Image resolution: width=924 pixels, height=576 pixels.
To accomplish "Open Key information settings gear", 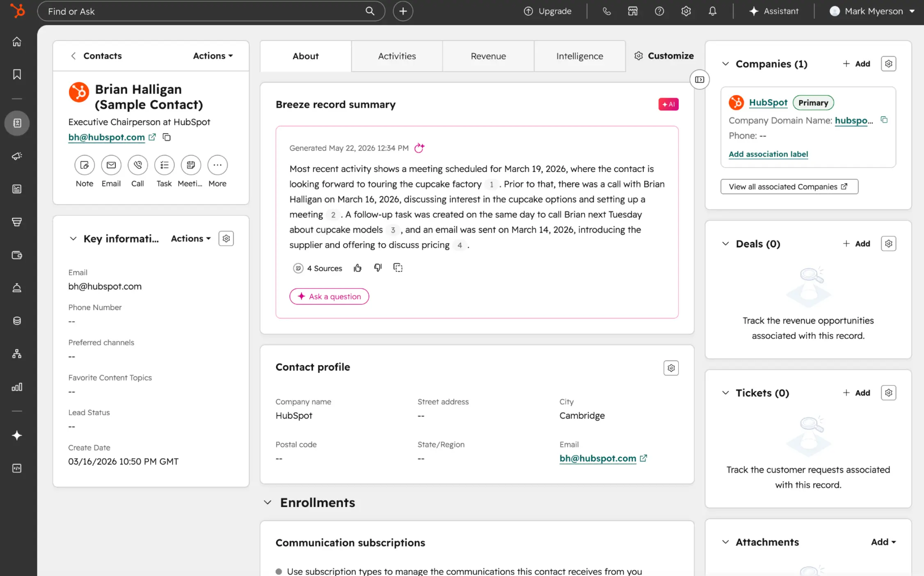I will (226, 238).
